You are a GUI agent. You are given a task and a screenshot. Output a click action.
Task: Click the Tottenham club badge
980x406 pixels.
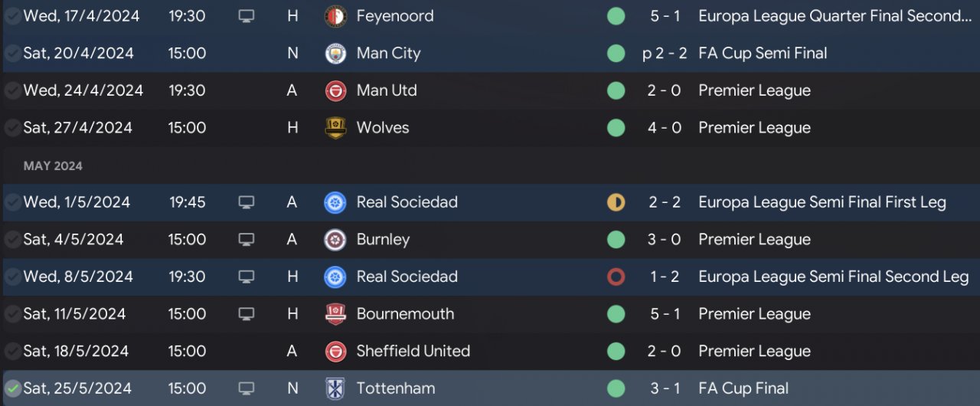point(335,388)
